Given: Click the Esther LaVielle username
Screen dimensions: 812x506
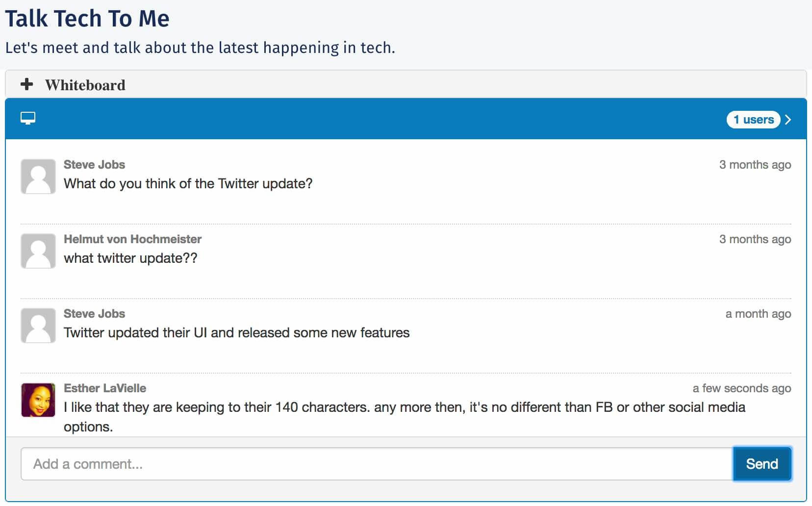Looking at the screenshot, I should click(x=105, y=388).
